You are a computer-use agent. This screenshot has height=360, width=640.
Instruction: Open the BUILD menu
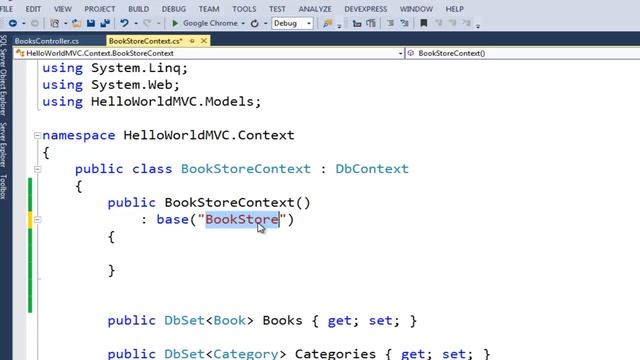(138, 9)
